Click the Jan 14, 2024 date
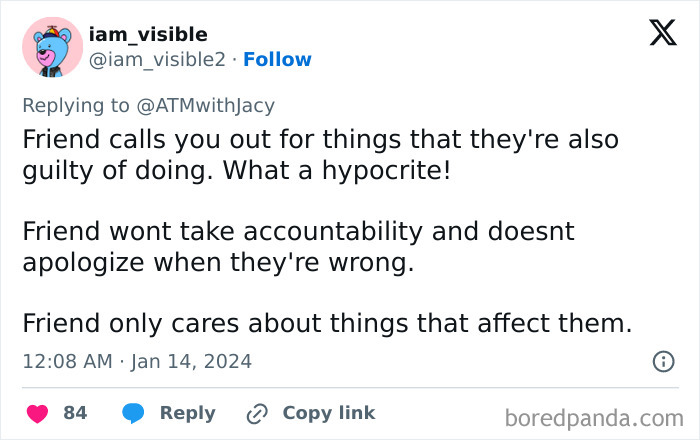 coord(191,361)
